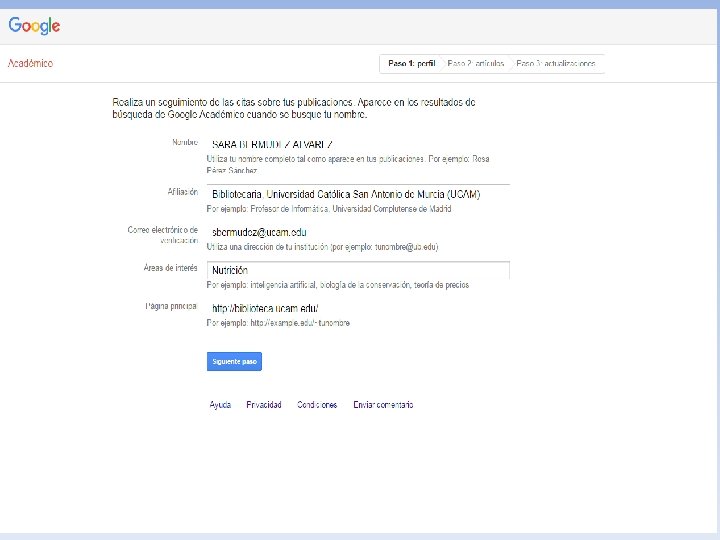Click the intro paragraph about citas
Viewport: 720px width, 540px height.
[x=294, y=108]
